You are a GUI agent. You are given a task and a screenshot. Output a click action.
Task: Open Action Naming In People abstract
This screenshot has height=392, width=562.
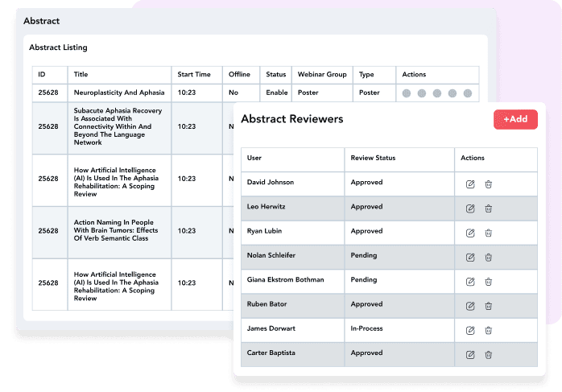pos(112,231)
